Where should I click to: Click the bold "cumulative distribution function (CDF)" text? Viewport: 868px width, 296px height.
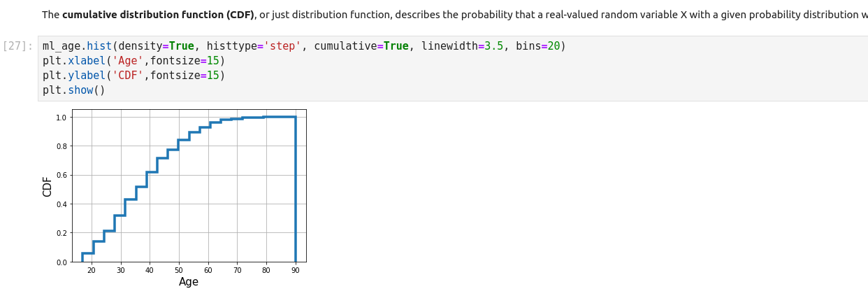click(x=158, y=15)
